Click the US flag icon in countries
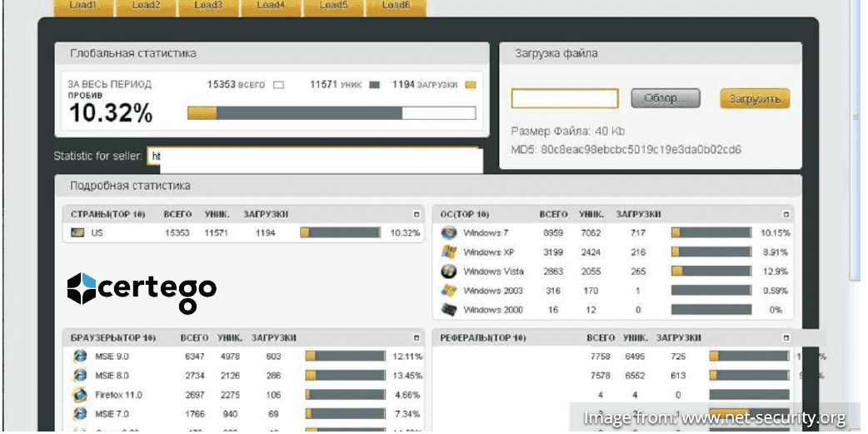 tap(77, 233)
